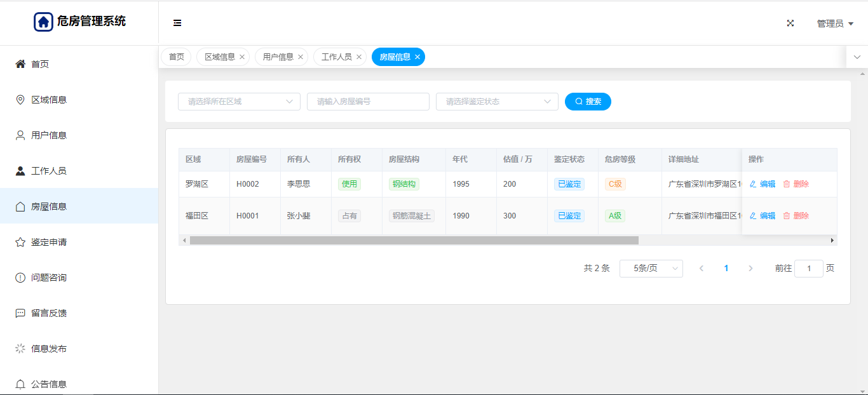Viewport: 868px width, 395px height.
Task: Open the 管理员 user menu
Action: click(834, 23)
